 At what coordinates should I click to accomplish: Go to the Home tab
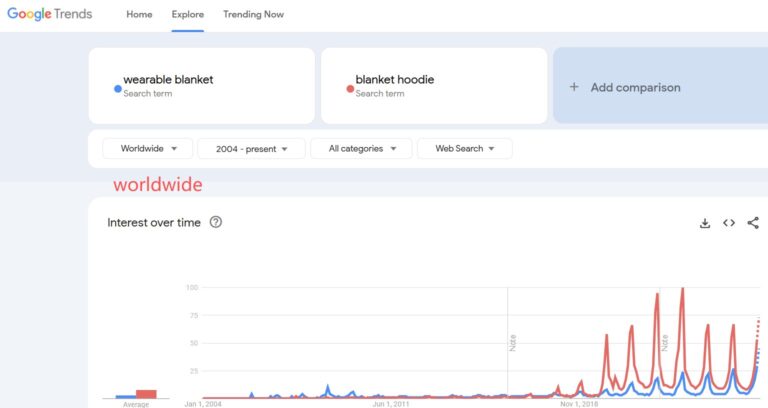point(140,15)
